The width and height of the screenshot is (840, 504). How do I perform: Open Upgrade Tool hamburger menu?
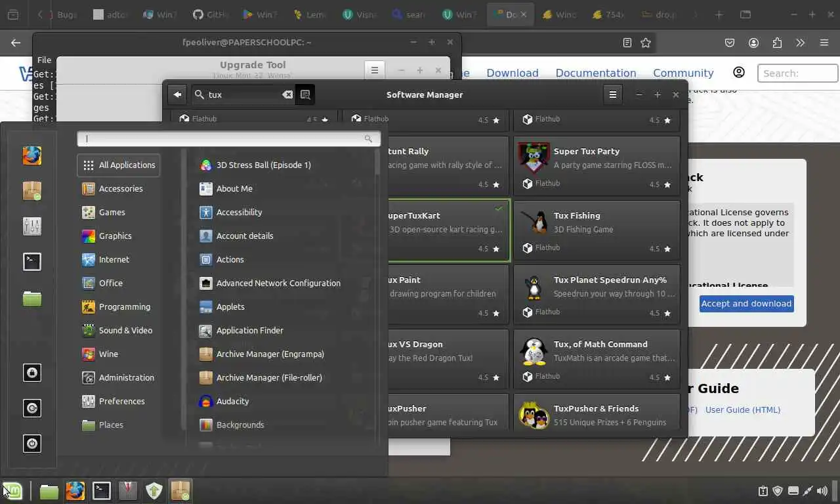pos(374,70)
